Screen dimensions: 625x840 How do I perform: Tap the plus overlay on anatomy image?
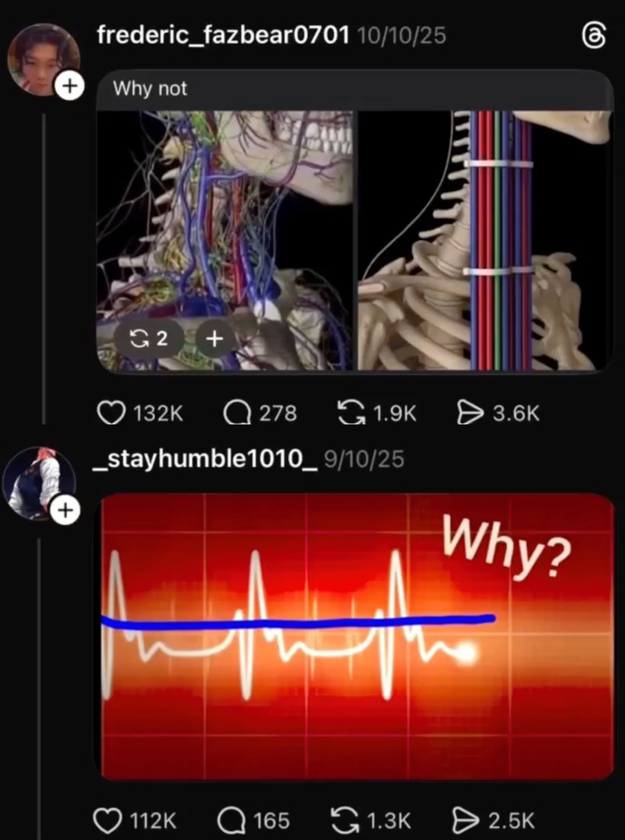tap(214, 338)
